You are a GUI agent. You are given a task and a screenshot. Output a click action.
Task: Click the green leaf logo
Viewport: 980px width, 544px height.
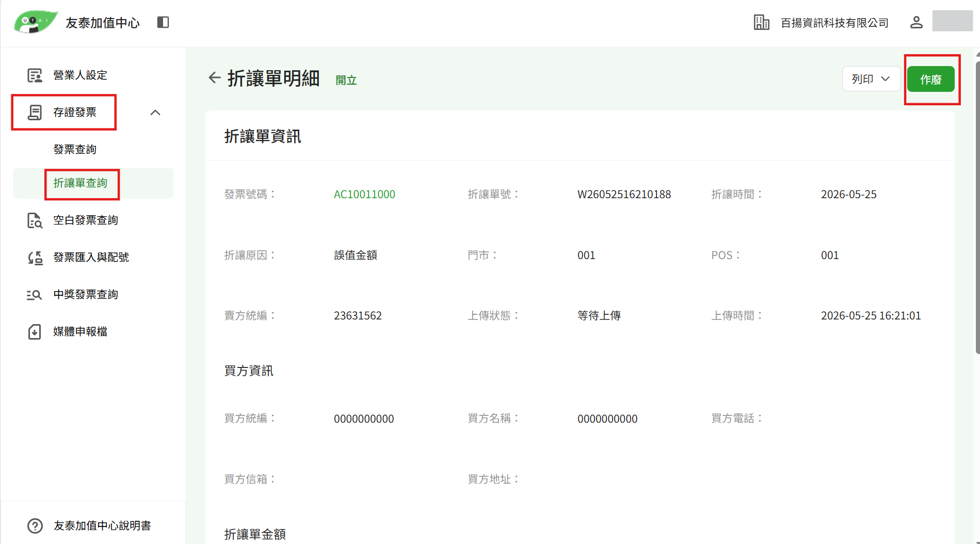point(35,22)
